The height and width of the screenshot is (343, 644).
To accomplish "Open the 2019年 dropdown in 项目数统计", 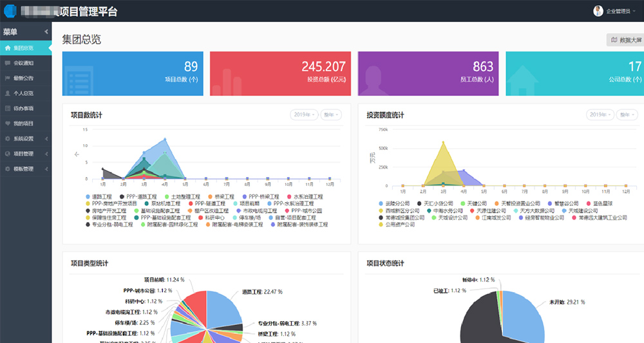I will 304,115.
